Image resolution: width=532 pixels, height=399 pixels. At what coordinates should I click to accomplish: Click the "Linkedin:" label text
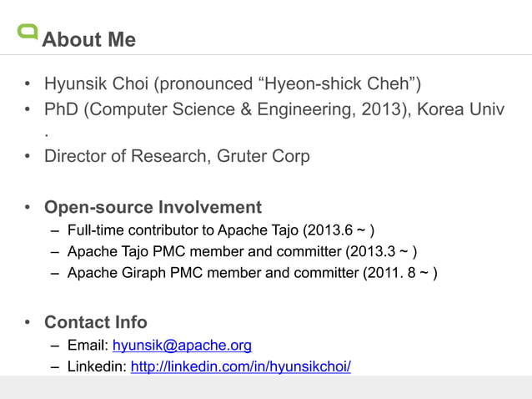[97, 366]
